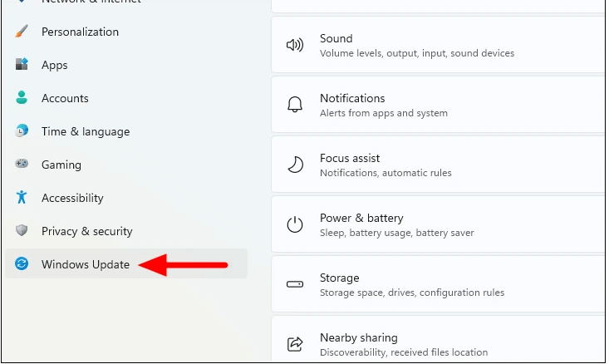Image resolution: width=609 pixels, height=364 pixels.
Task: Click the Focus assist moon icon
Action: [x=295, y=165]
